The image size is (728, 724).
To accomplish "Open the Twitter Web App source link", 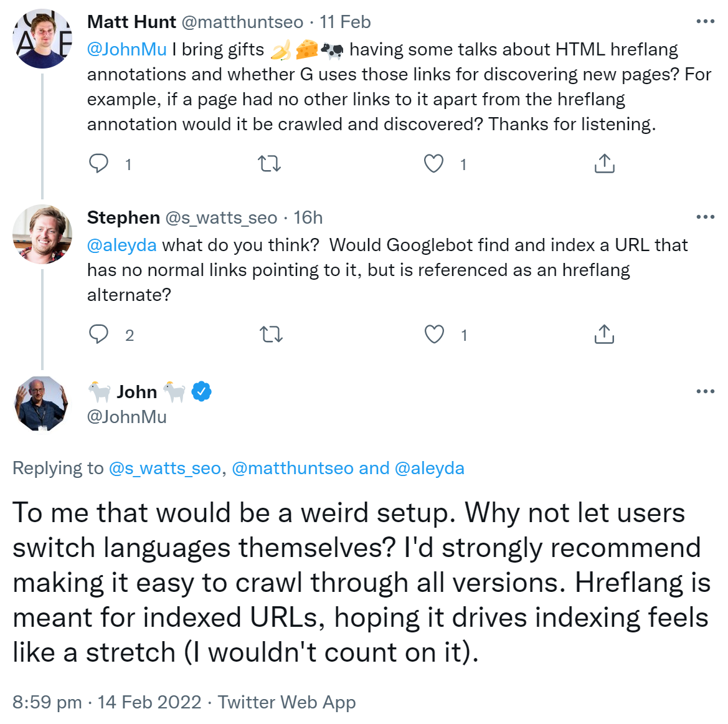I will [287, 702].
